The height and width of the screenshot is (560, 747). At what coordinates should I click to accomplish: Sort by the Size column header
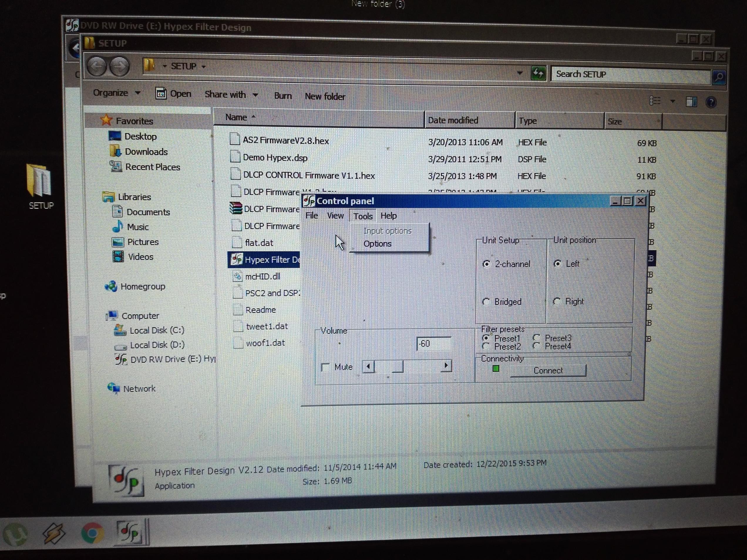[633, 122]
